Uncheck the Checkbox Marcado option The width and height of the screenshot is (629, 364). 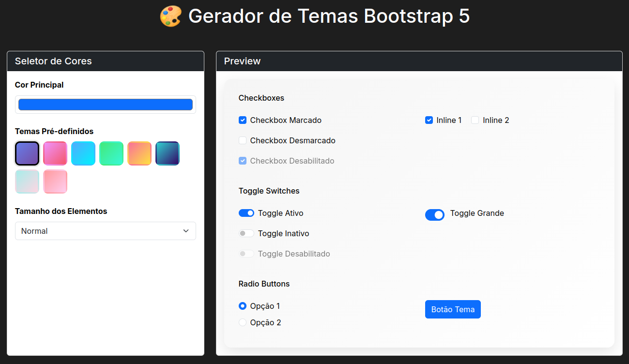242,120
